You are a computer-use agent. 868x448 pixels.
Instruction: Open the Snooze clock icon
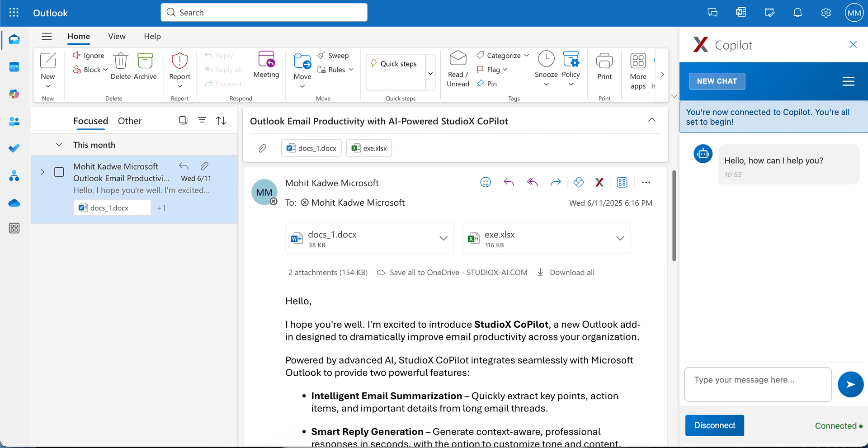tap(546, 59)
